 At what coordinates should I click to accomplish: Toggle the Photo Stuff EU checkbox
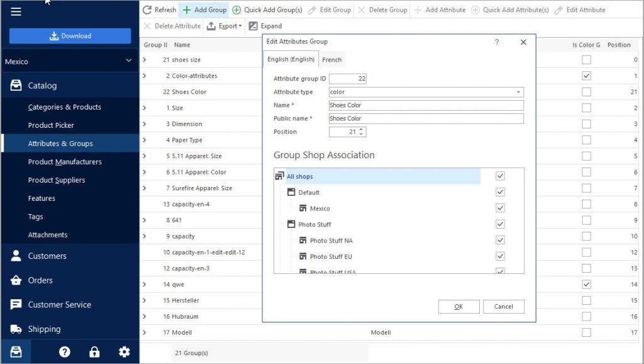(500, 256)
